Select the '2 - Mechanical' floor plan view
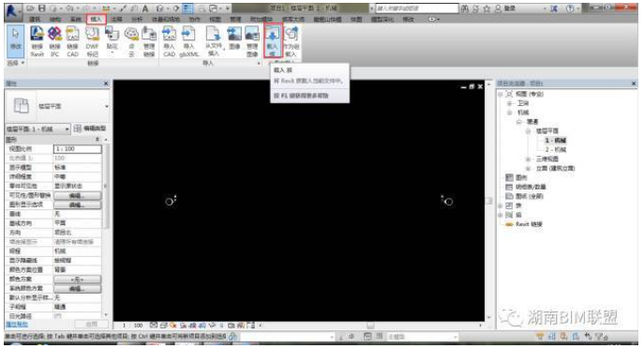This screenshot has width=644, height=349. coord(555,149)
